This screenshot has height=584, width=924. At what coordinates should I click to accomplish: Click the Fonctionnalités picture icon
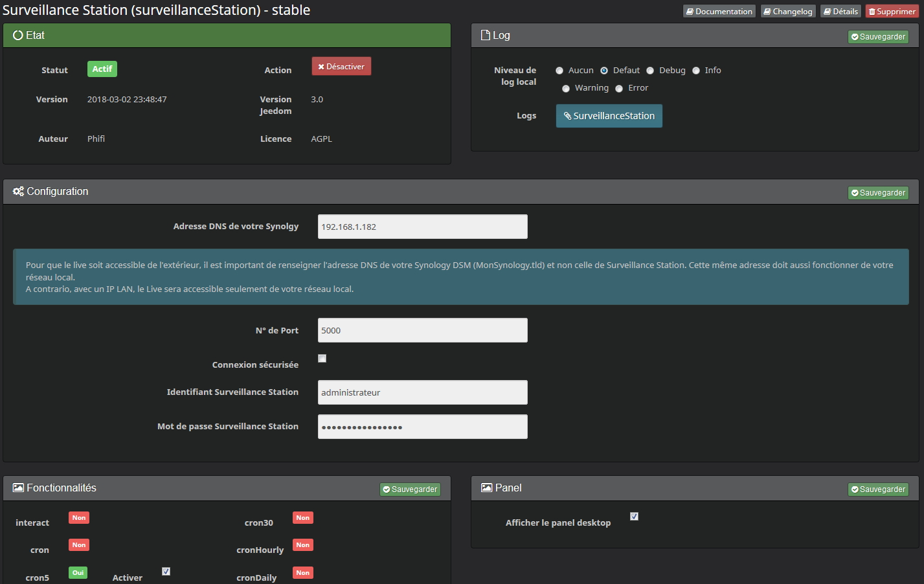tap(18, 488)
